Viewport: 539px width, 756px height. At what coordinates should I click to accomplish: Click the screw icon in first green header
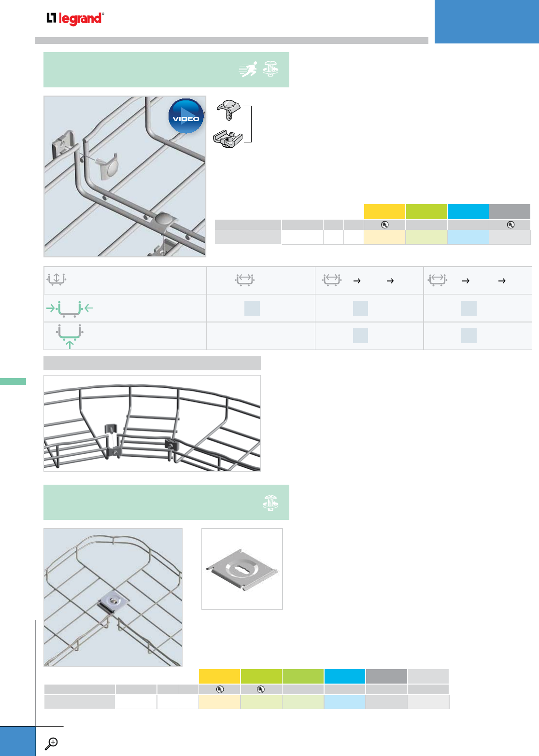tap(270, 69)
